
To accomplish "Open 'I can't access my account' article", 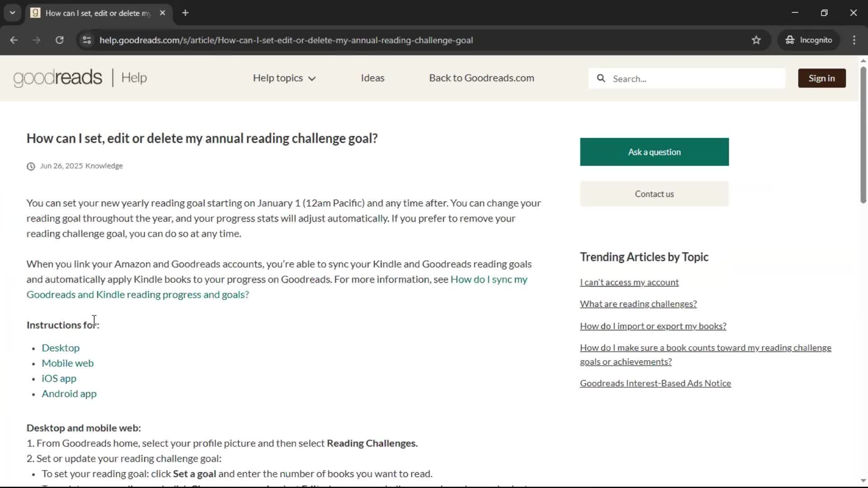I will [x=629, y=282].
